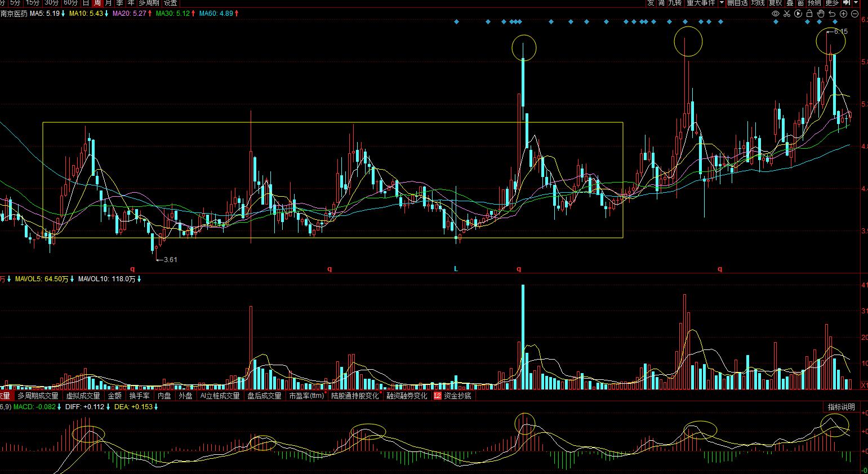Click the arrow-to-bar collapse panel icon
868x474 pixels.
[847, 3]
